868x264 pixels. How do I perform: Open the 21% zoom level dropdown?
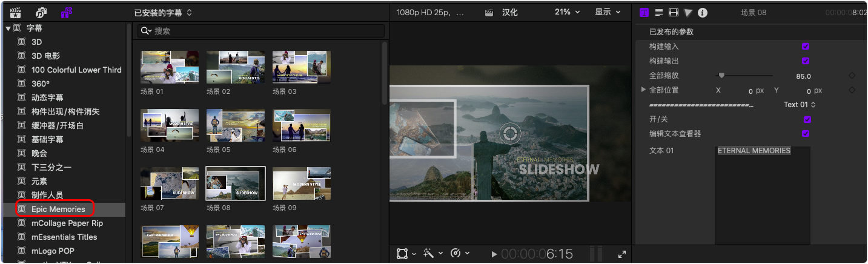pos(568,12)
